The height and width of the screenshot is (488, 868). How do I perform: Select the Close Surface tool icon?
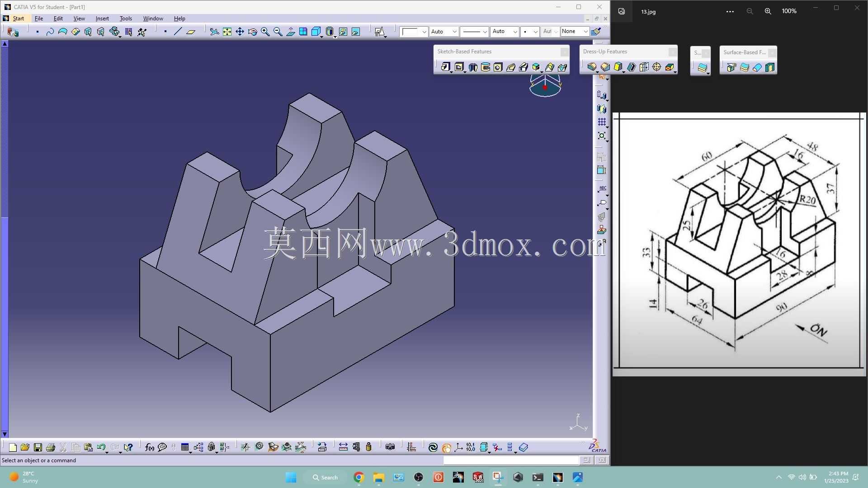pos(757,67)
